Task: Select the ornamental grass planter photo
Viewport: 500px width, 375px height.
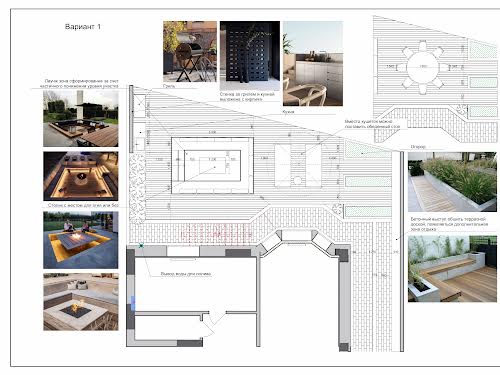Action: (452, 182)
